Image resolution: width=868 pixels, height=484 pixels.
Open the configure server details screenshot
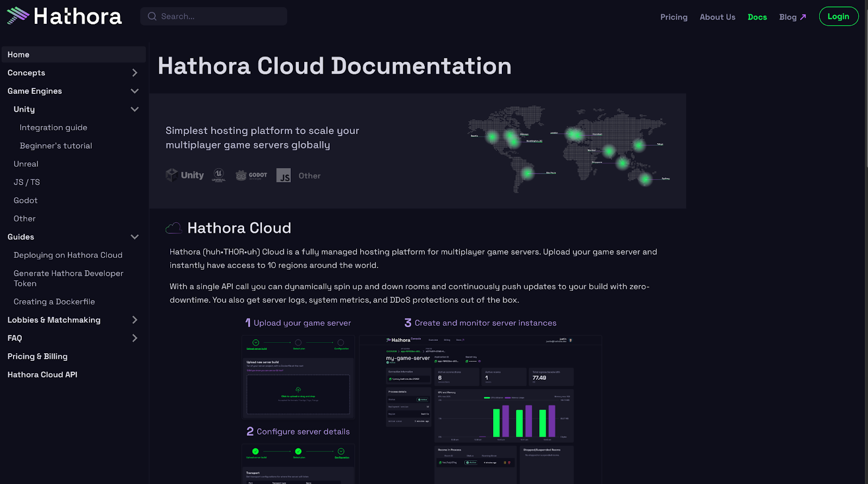(x=298, y=463)
